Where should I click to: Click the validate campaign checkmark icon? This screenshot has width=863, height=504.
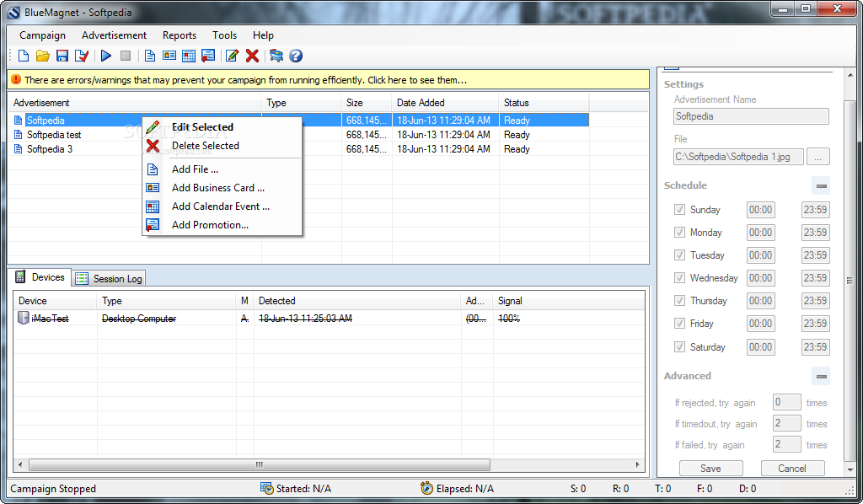82,56
